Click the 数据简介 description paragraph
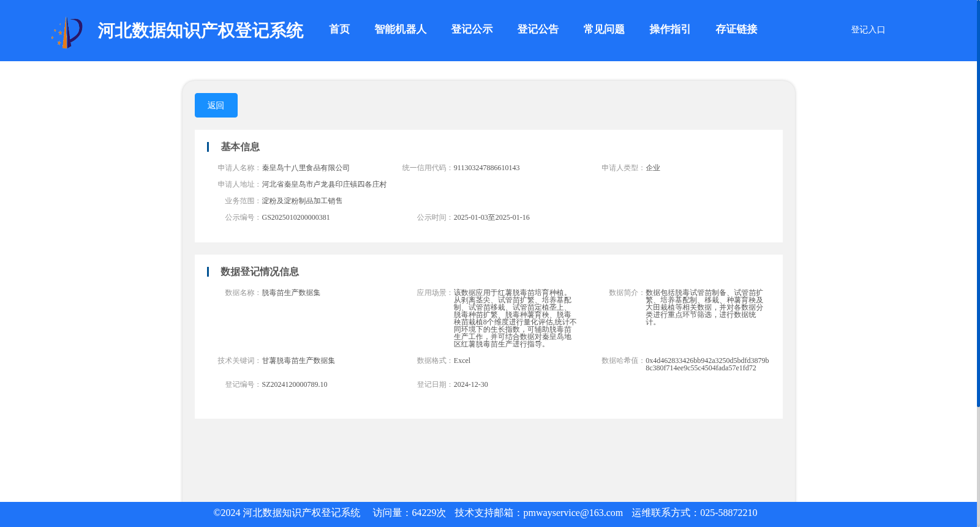Viewport: 980px width, 527px height. click(704, 307)
